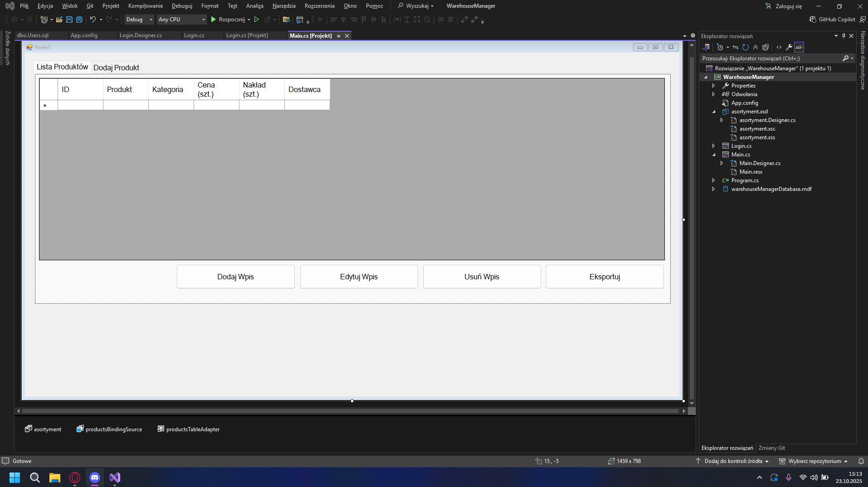
Task: Click the Edytuj Wpis button
Action: (x=359, y=277)
